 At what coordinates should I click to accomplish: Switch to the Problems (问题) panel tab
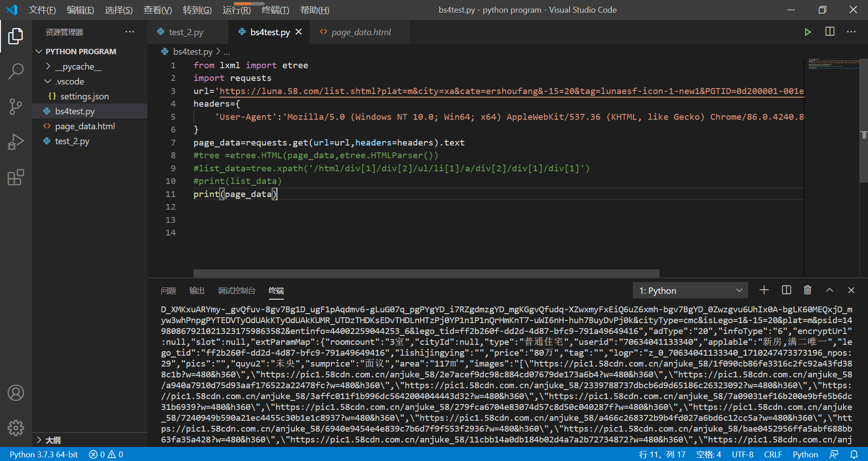169,291
